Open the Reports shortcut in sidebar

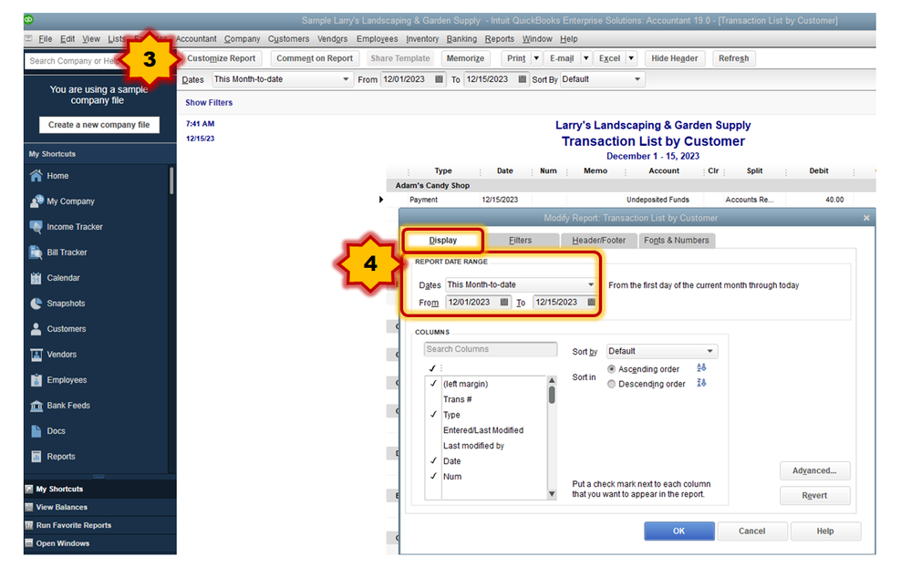pos(60,457)
